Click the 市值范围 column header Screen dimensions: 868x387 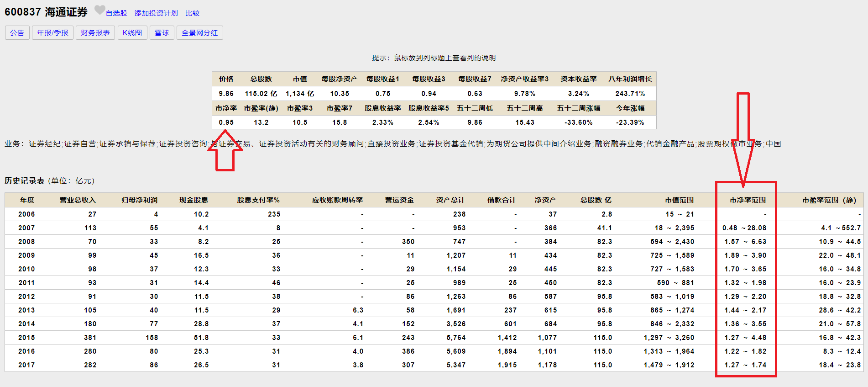pyautogui.click(x=679, y=200)
